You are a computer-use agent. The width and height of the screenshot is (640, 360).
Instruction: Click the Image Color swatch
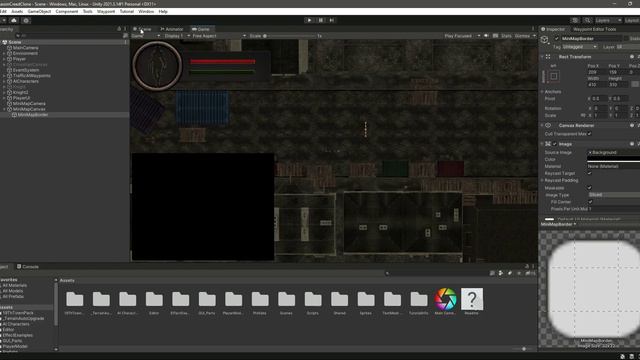[x=613, y=159]
